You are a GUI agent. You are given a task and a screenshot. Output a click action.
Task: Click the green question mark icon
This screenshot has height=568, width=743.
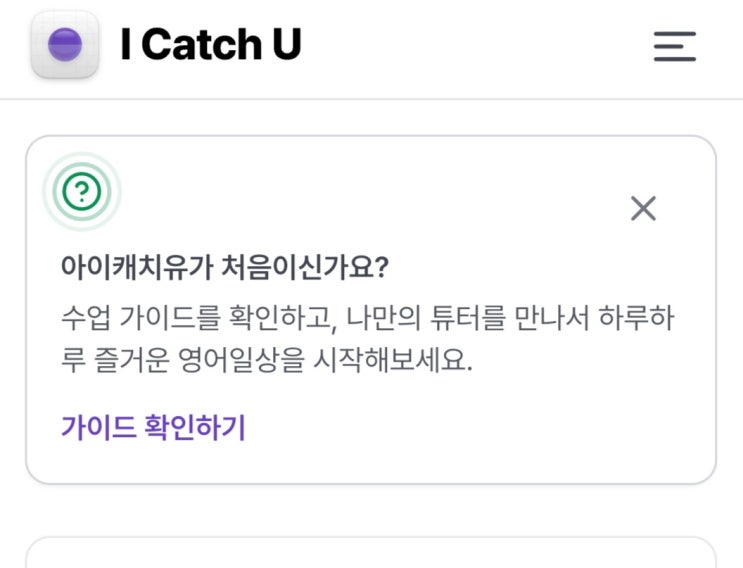(x=81, y=191)
